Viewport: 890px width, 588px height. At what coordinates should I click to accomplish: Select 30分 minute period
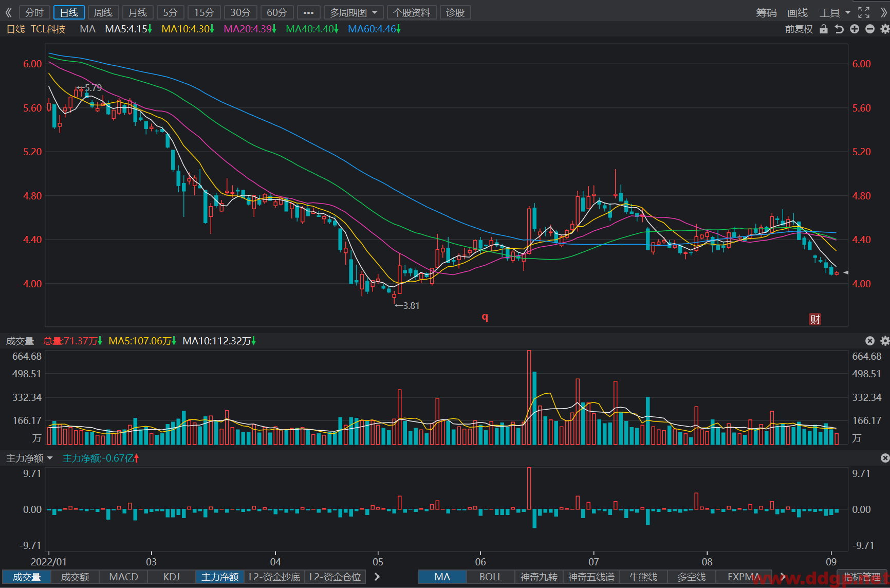coord(240,12)
